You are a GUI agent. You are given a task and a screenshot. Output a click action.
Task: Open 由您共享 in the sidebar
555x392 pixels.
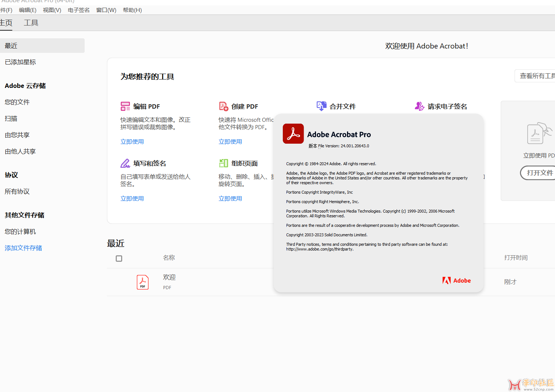pyautogui.click(x=17, y=135)
